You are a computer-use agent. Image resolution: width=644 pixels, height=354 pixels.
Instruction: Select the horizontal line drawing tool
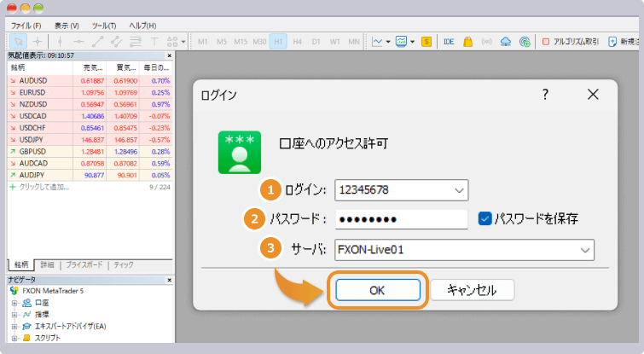(78, 42)
